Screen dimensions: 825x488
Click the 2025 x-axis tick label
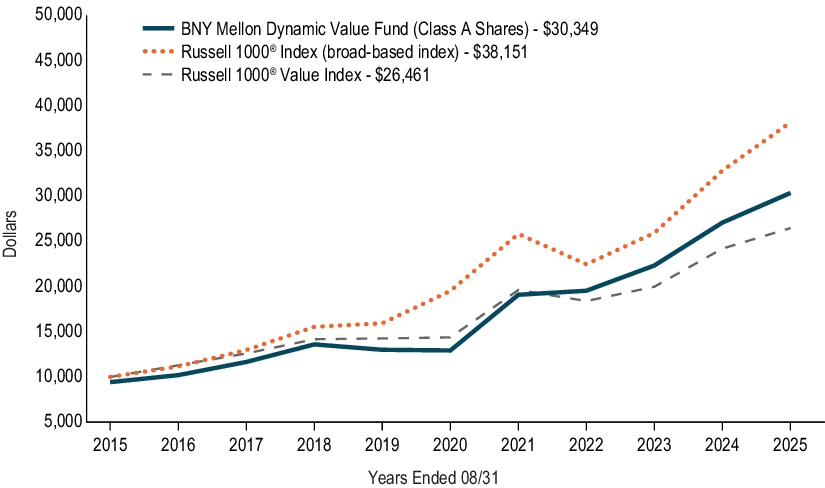coord(790,441)
